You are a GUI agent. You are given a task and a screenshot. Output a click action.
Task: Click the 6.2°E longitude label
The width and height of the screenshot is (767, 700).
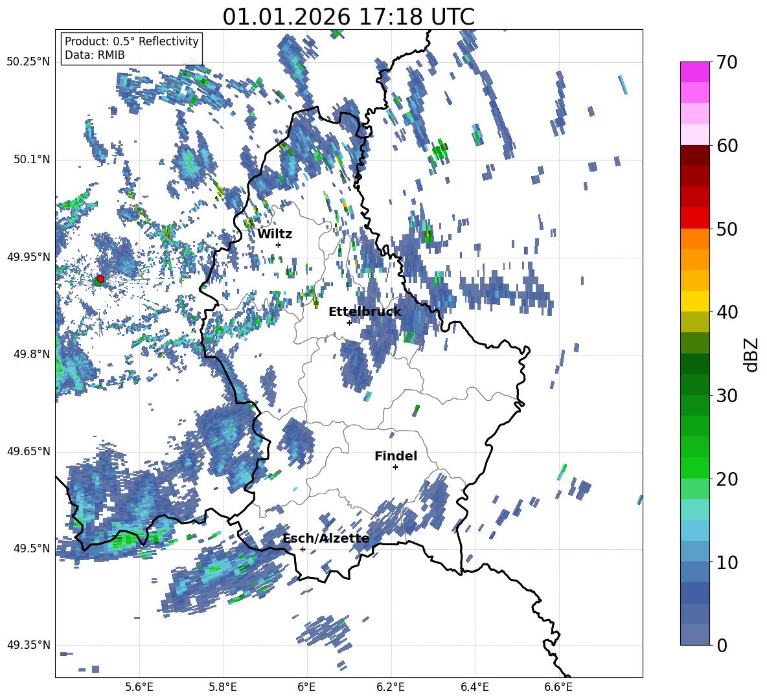[x=391, y=687]
